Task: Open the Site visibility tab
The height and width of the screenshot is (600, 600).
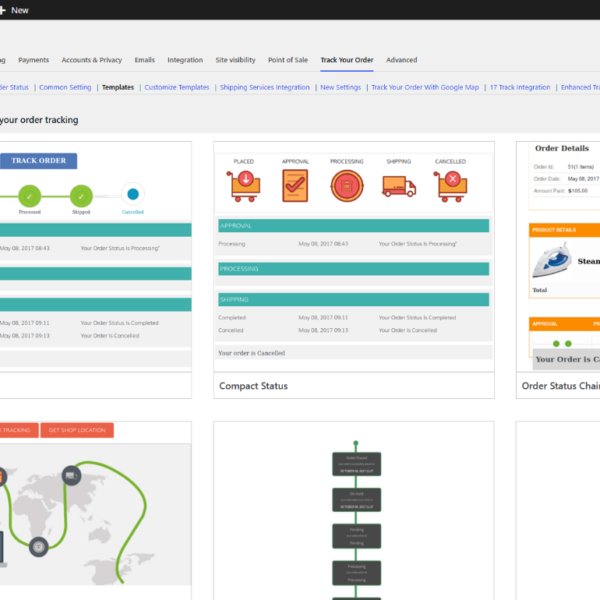Action: (235, 60)
